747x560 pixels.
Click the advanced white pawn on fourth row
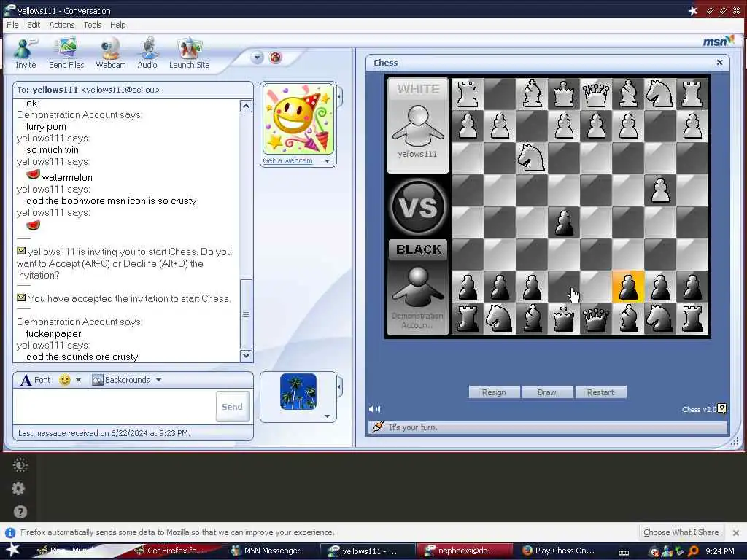coord(659,190)
